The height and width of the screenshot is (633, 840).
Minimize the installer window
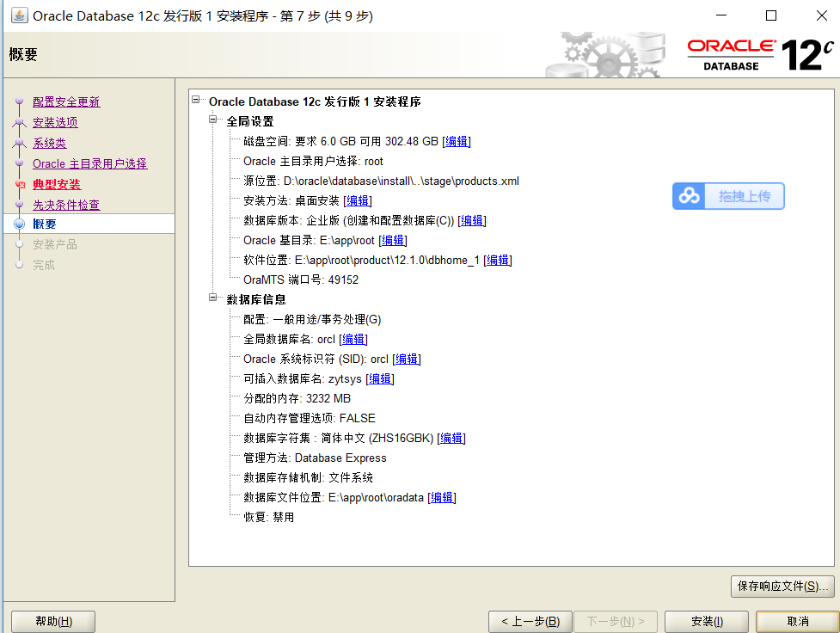coord(721,15)
